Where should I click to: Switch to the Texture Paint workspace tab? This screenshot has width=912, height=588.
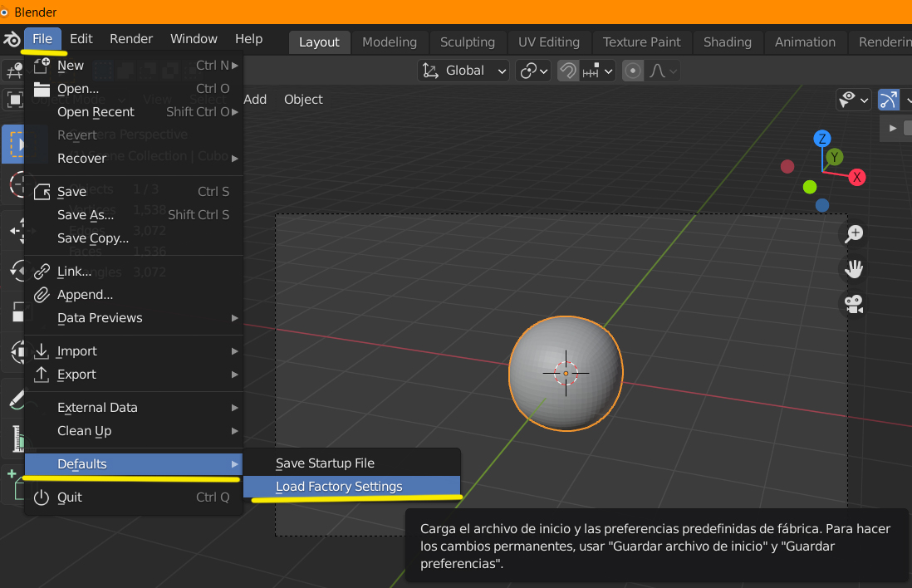641,42
